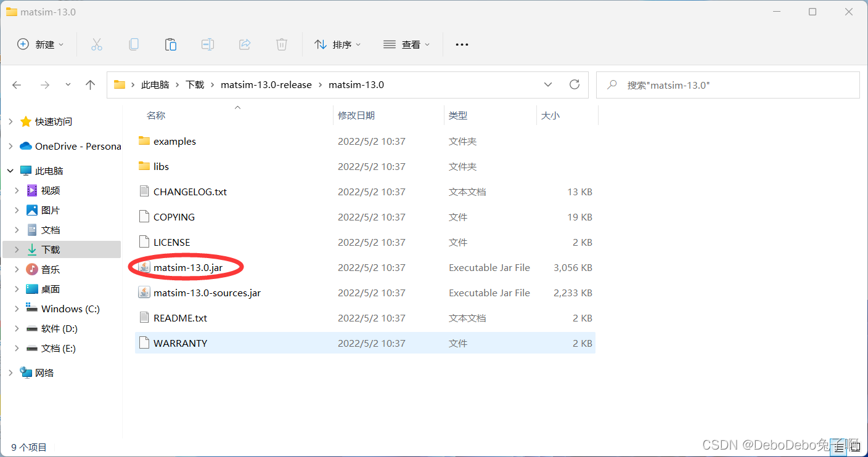Click matsim-13.0-release in address breadcrumb
868x457 pixels.
(x=266, y=85)
